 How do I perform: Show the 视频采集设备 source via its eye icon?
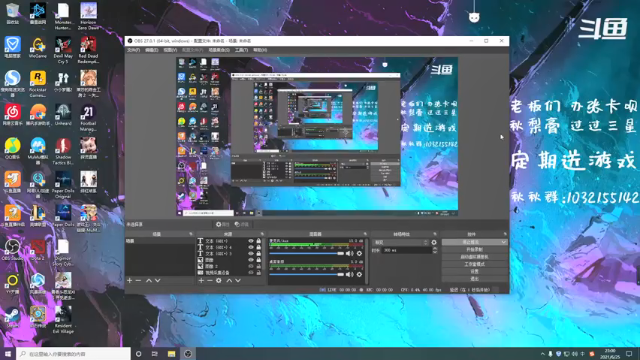251,272
